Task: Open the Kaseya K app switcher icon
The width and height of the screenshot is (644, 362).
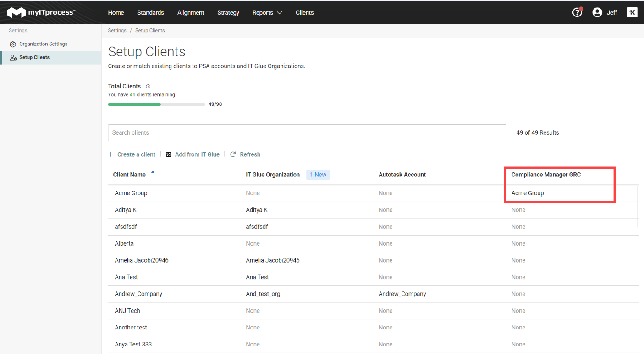Action: (632, 12)
